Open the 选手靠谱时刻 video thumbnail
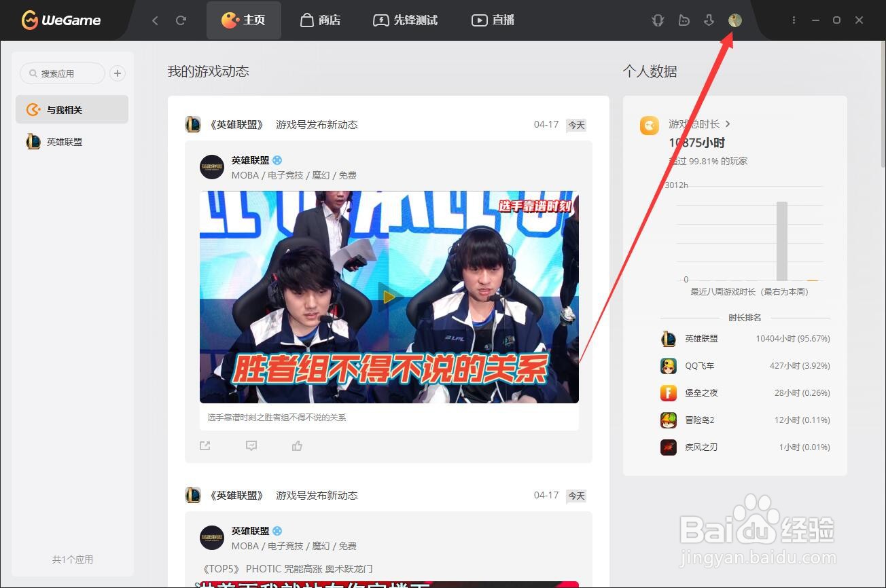This screenshot has height=588, width=886. click(389, 297)
